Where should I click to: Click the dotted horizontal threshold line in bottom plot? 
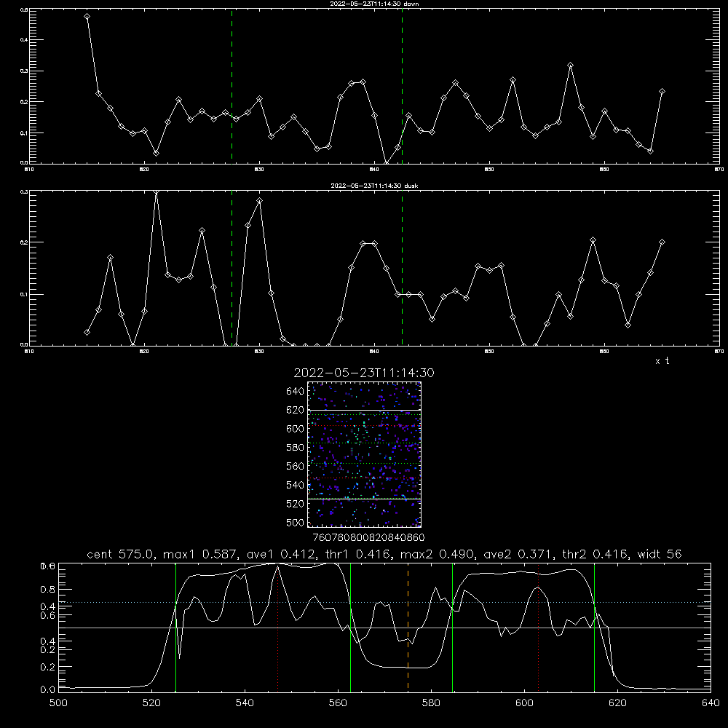coord(385,603)
